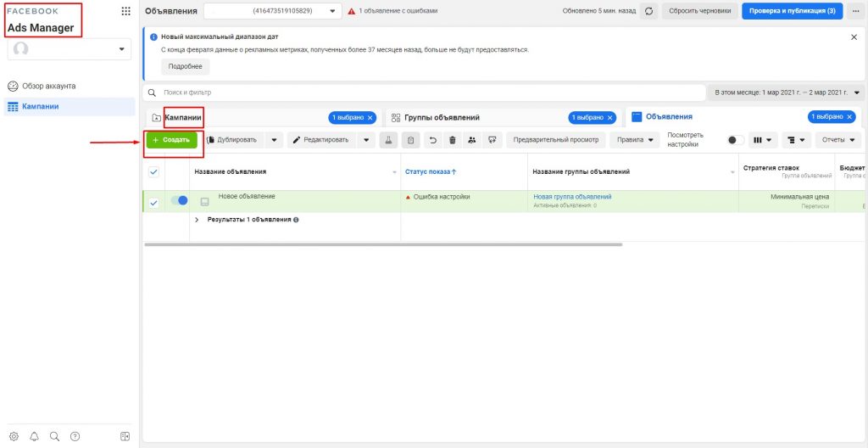Open the help question mark icon
This screenshot has height=448, width=868.
coord(75,436)
